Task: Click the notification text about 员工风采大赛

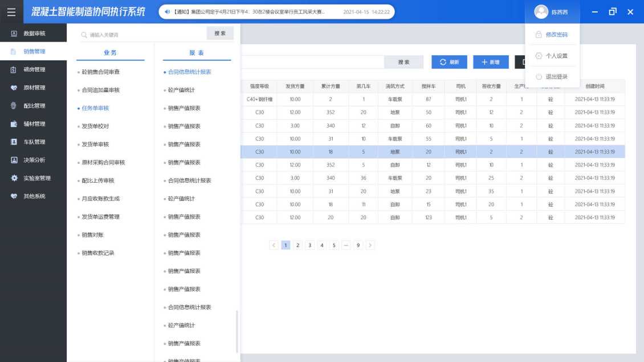Action: (249, 12)
